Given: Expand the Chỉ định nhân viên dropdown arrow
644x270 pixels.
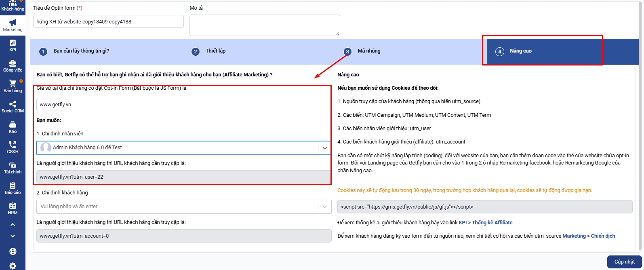Looking at the screenshot, I should click(324, 148).
